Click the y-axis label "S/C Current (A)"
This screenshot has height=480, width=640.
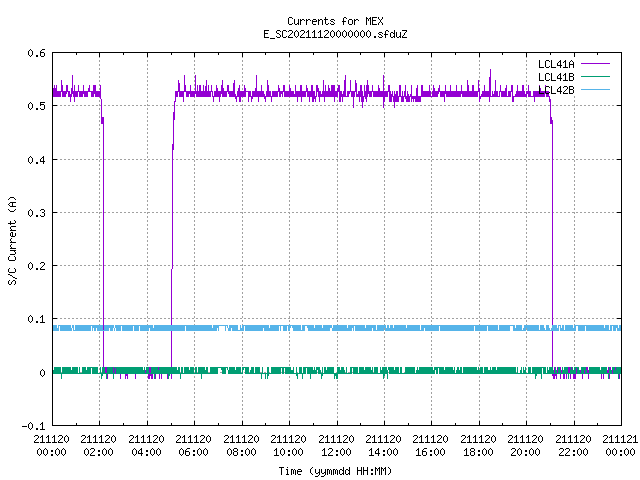point(13,241)
